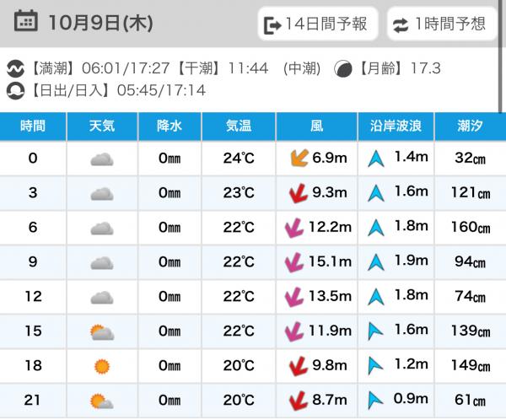Select the 時間 column header
Viewport: 506px width, 420px height.
[33, 127]
